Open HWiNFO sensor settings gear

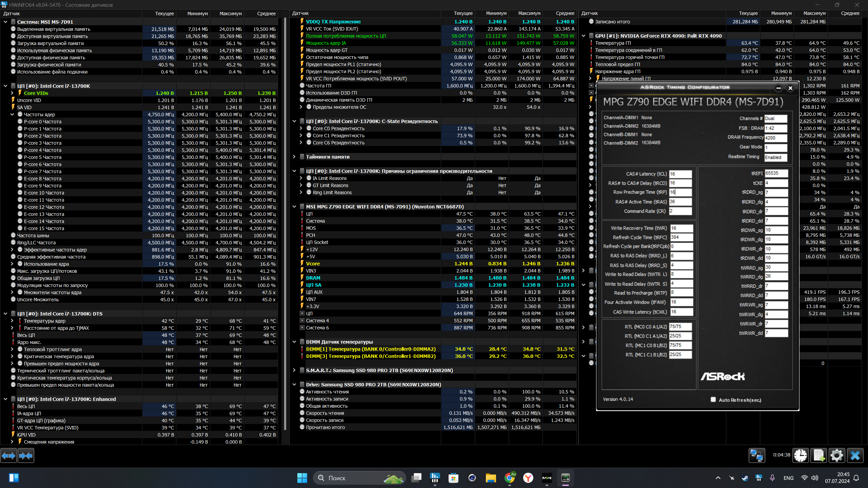click(836, 455)
